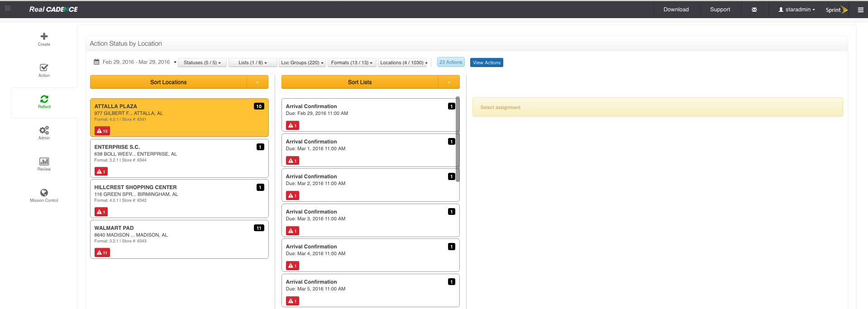Expand the Lists (1 / 8) filter

pos(253,63)
